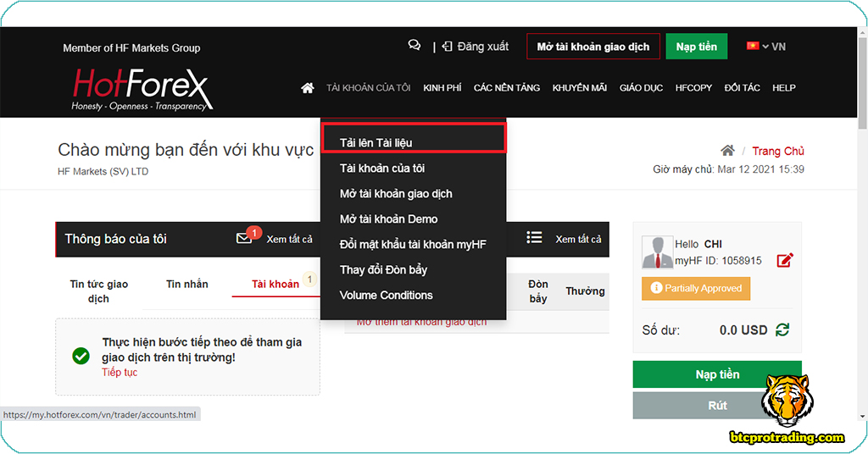868x454 pixels.
Task: Expand the CÁC NỀN TẢNG menu
Action: click(x=506, y=88)
